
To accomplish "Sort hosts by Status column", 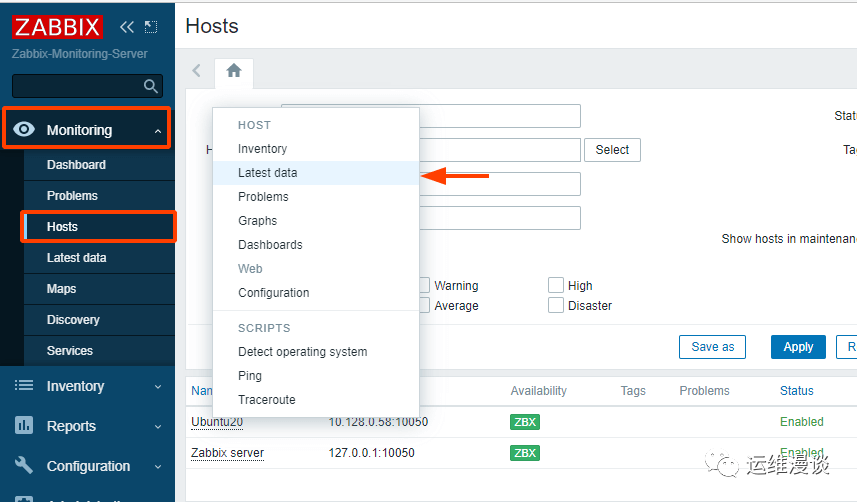I will tap(796, 390).
